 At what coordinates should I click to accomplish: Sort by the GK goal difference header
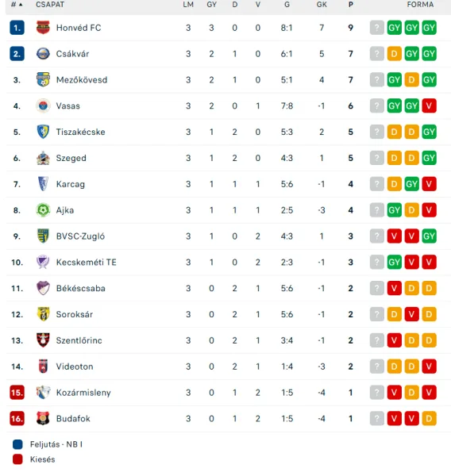tap(322, 5)
